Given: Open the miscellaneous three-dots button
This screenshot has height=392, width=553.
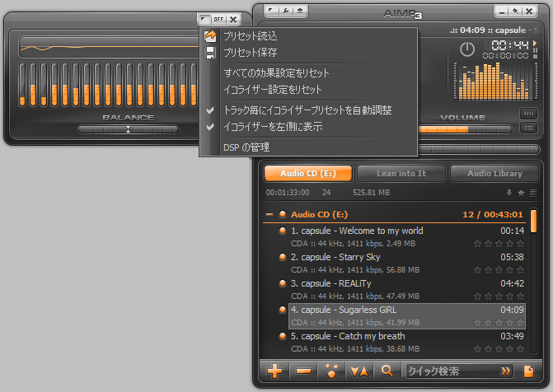Looking at the screenshot, I should pos(331,371).
